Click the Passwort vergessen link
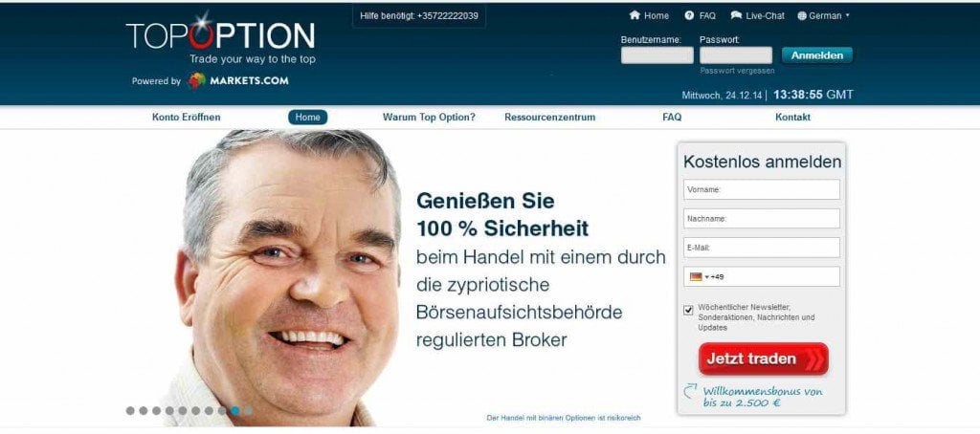 737,71
